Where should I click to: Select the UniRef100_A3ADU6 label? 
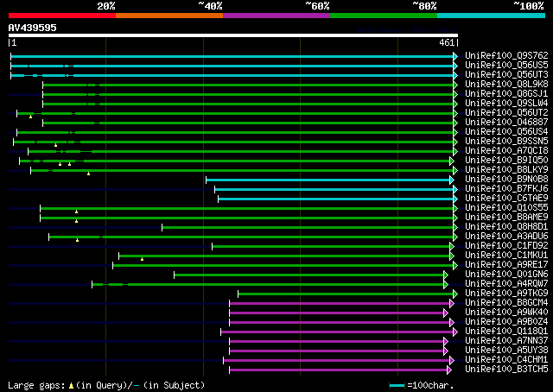point(506,237)
